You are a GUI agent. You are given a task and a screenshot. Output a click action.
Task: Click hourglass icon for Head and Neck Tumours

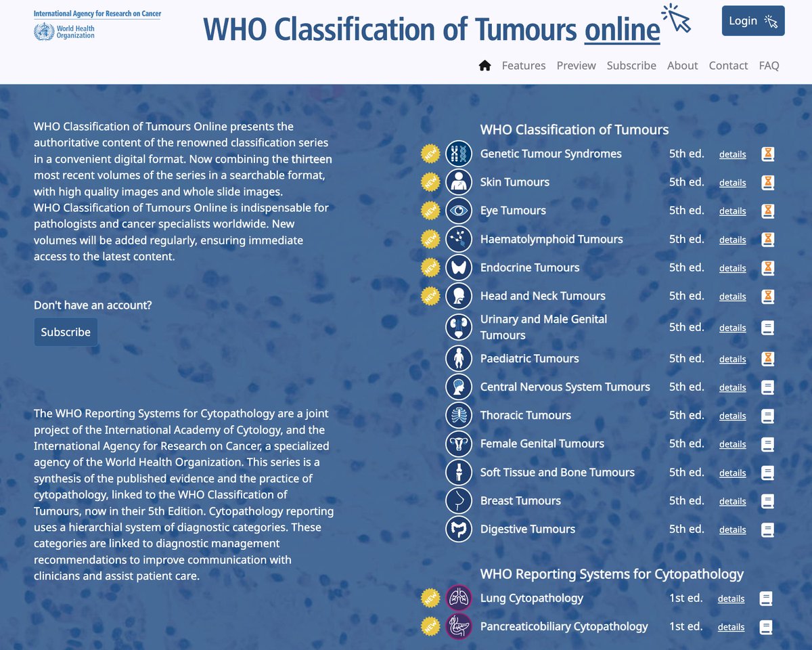tap(767, 297)
